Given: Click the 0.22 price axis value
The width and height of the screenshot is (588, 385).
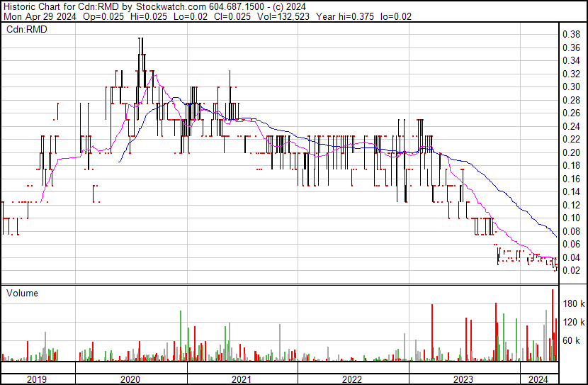Looking at the screenshot, I should [572, 139].
